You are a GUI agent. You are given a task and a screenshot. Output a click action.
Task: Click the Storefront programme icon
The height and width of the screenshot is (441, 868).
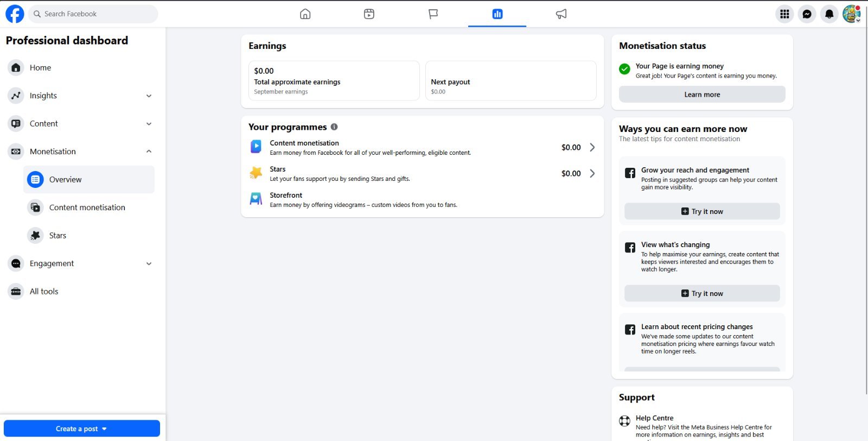point(256,199)
